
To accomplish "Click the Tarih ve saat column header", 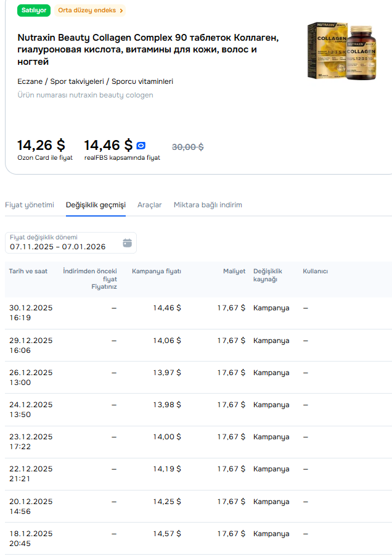I will pyautogui.click(x=28, y=271).
